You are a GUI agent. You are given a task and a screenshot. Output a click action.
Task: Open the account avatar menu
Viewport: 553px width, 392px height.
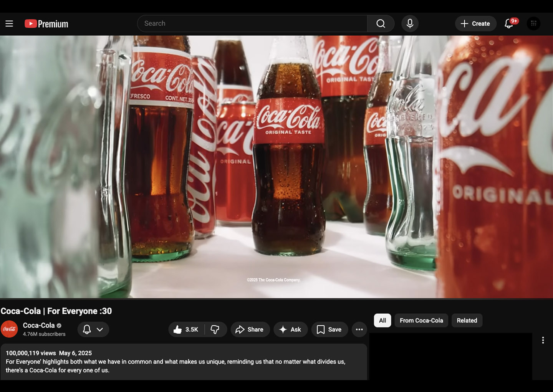point(533,24)
